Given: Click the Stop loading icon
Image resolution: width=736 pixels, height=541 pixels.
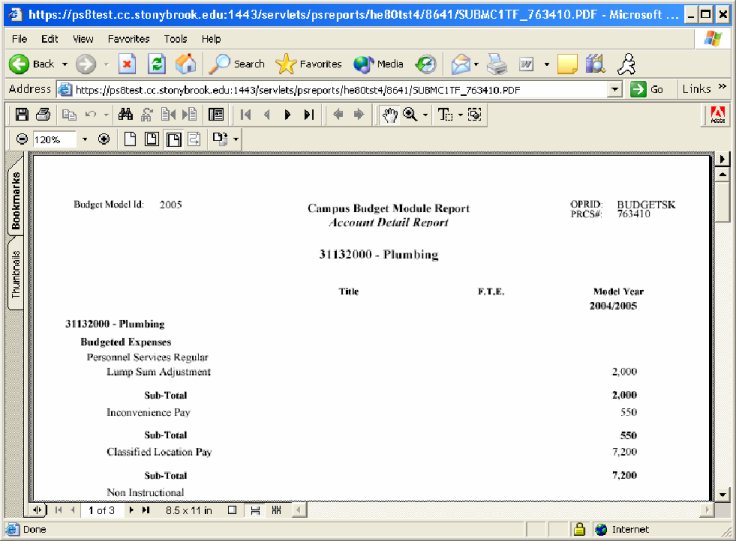Looking at the screenshot, I should tap(127, 64).
